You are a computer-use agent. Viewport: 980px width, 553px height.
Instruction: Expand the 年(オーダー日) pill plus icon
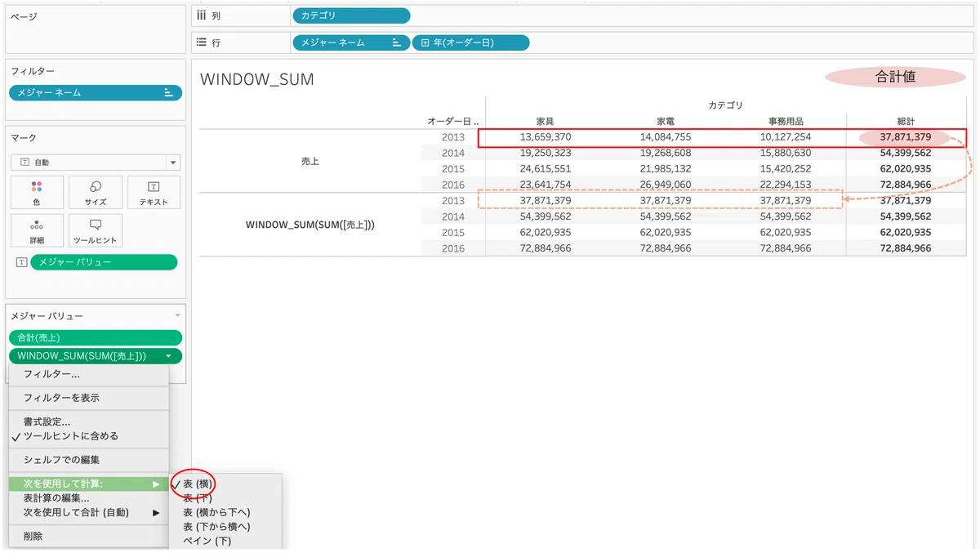pos(425,42)
